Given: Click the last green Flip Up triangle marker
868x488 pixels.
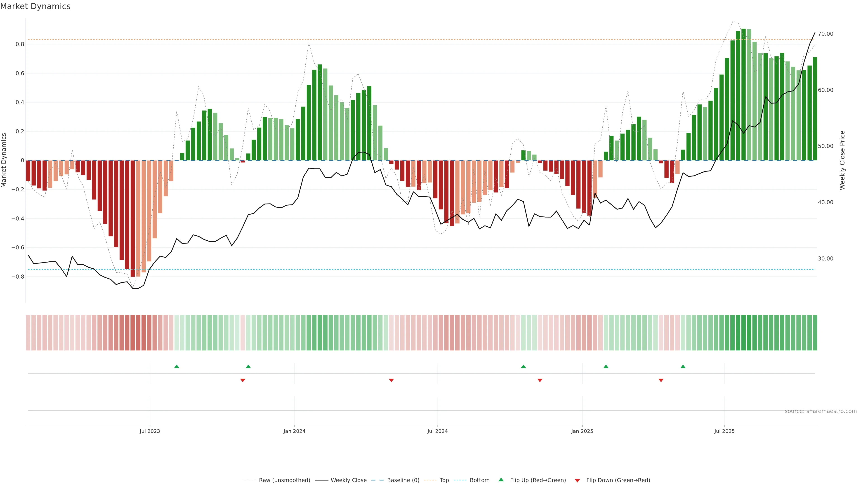Looking at the screenshot, I should point(683,366).
